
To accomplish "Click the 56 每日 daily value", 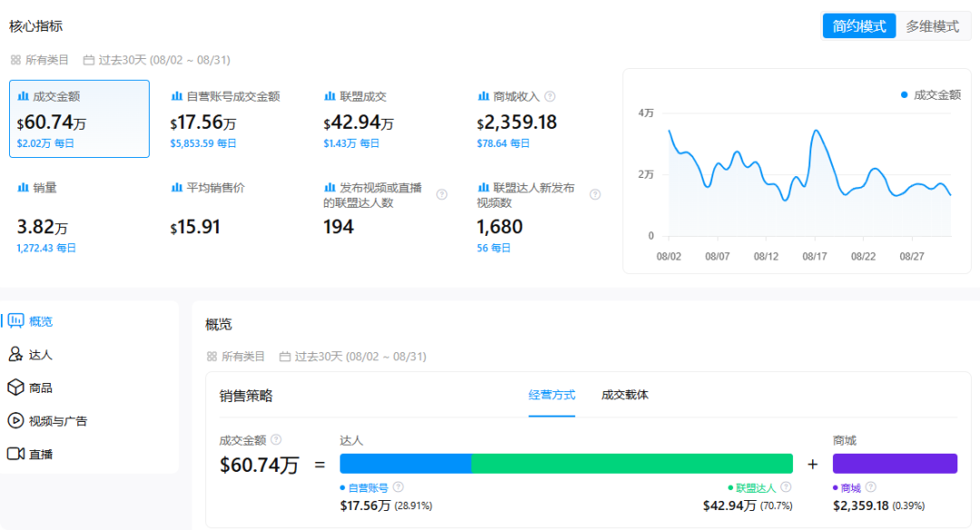I will [494, 248].
